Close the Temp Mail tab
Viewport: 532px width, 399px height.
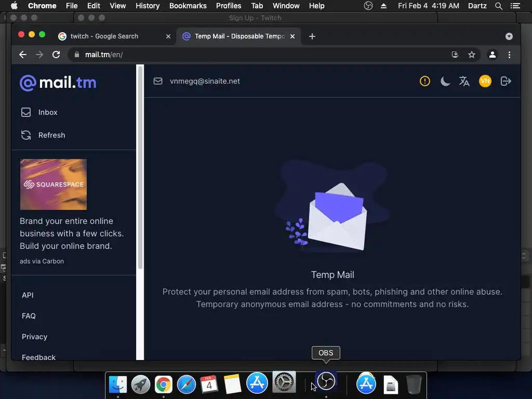[292, 36]
